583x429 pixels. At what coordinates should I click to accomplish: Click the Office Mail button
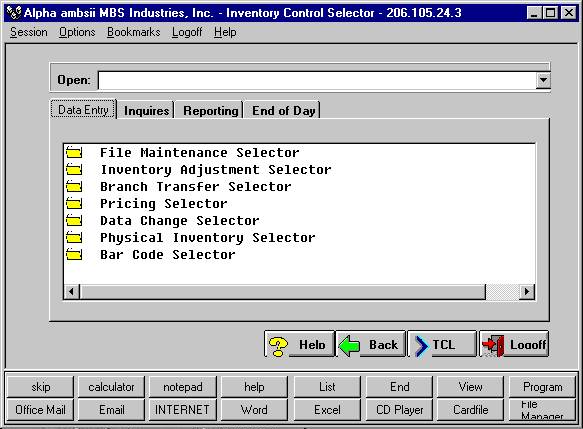(x=40, y=410)
